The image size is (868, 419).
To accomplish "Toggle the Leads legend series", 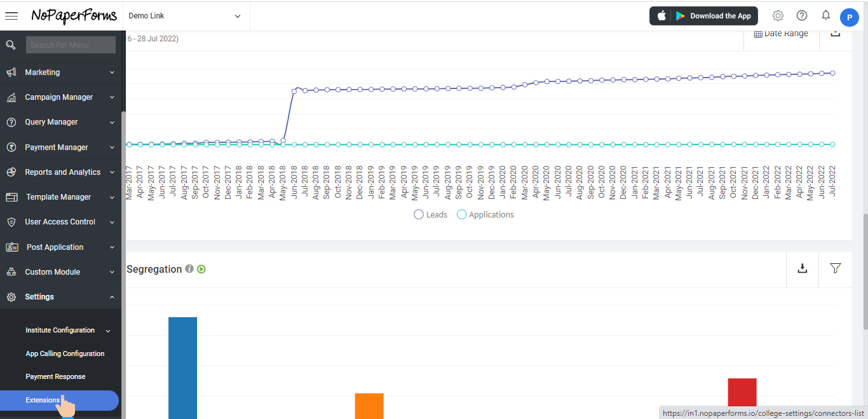I will point(431,215).
